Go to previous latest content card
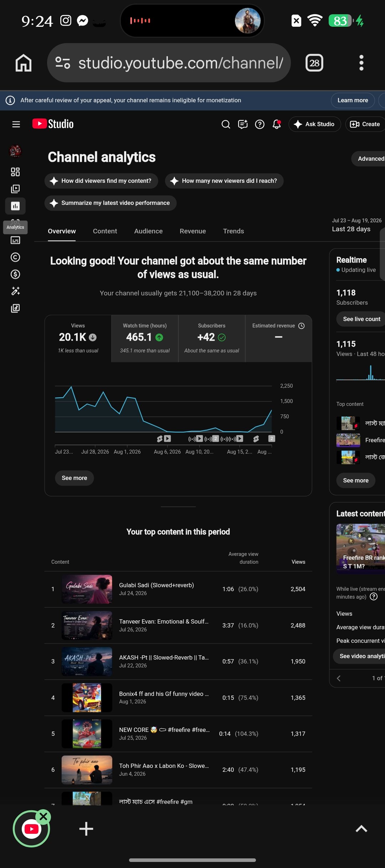This screenshot has height=868, width=385. pyautogui.click(x=339, y=678)
